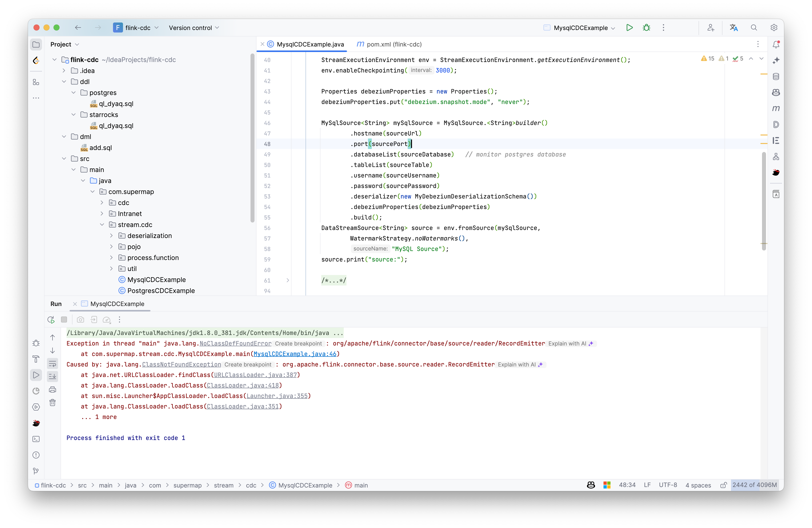
Task: Open the Terminal tool window
Action: click(36, 439)
